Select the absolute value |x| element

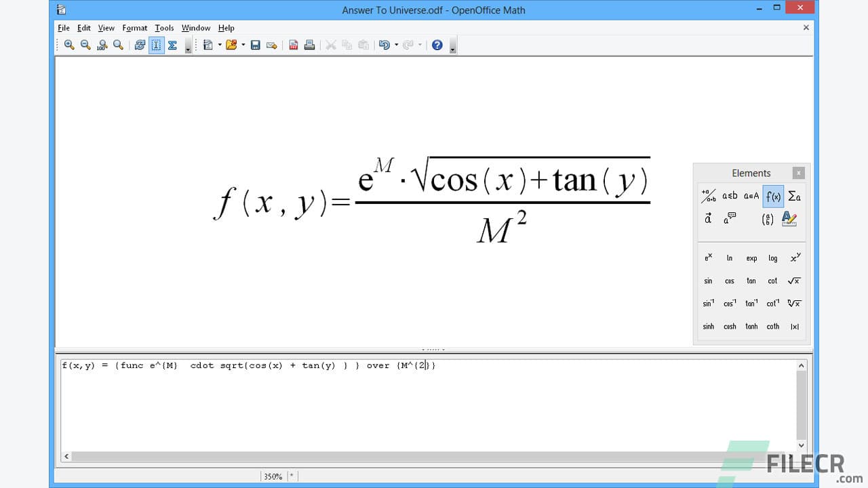(794, 326)
